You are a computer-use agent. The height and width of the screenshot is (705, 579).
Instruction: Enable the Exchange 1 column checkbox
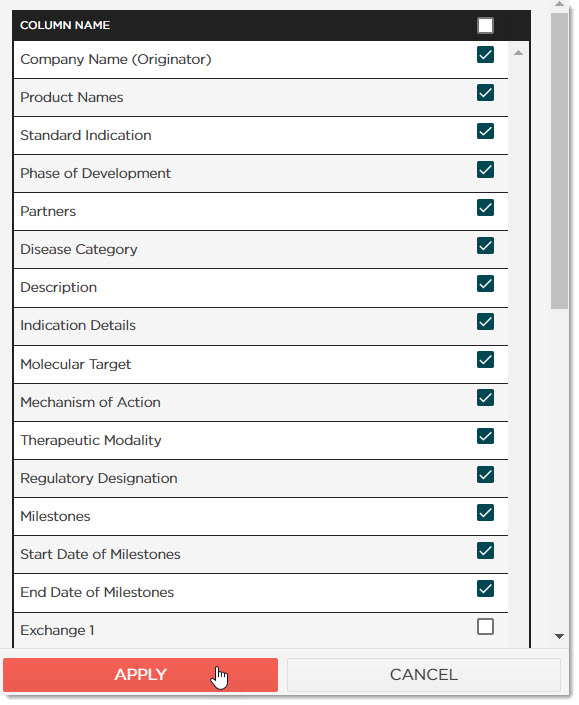click(485, 626)
